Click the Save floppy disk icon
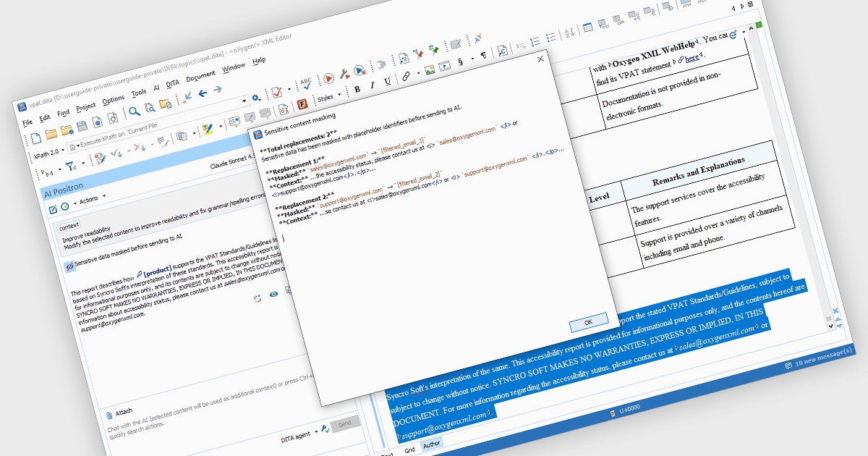 pos(82,127)
